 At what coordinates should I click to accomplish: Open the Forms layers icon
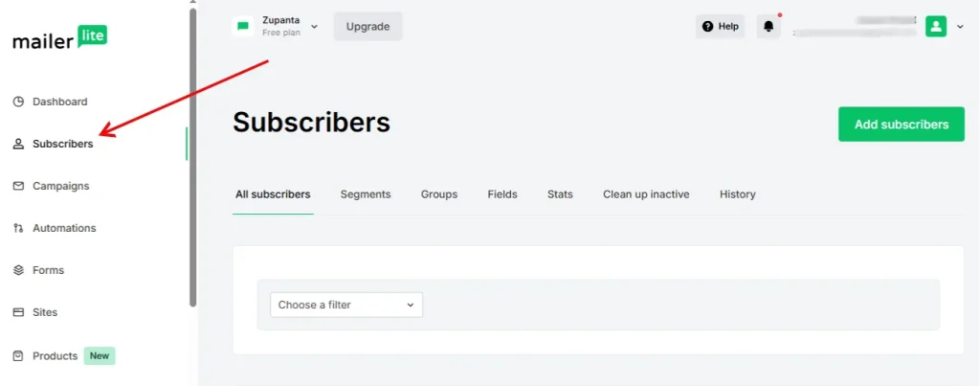pyautogui.click(x=18, y=270)
